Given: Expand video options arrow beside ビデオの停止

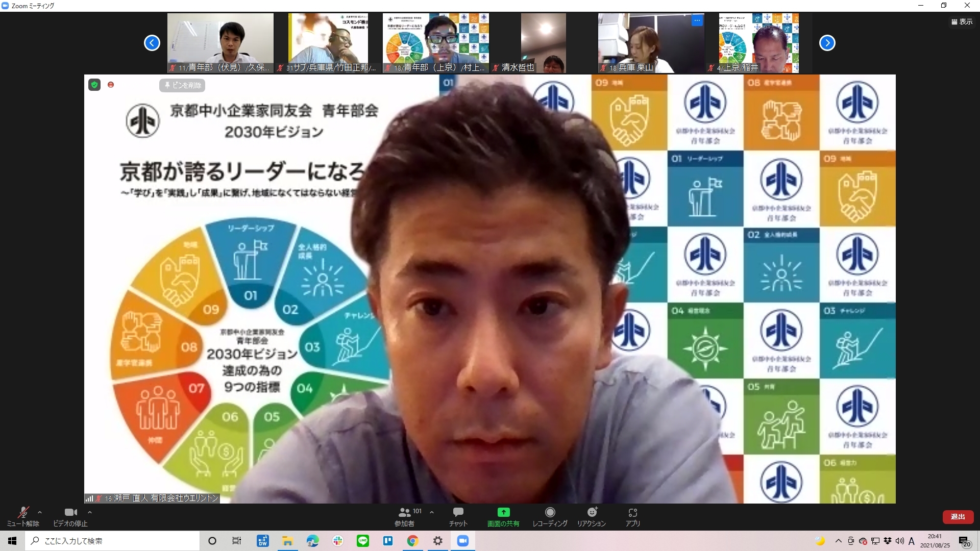Looking at the screenshot, I should click(90, 512).
